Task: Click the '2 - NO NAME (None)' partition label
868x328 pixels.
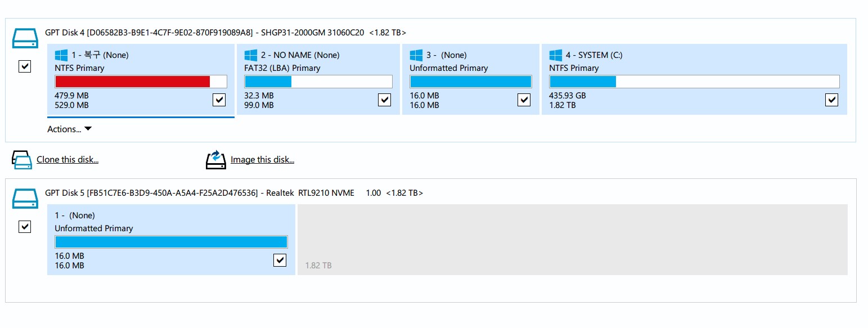Action: [300, 55]
